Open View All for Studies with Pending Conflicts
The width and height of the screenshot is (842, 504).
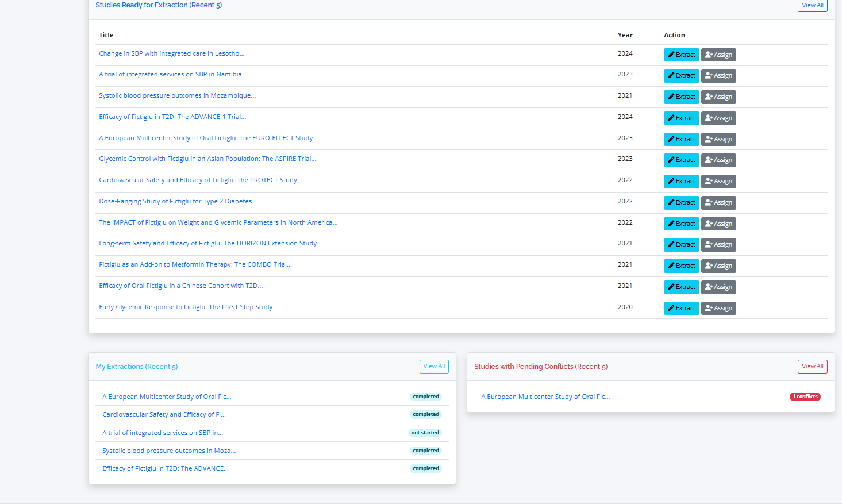coord(812,366)
